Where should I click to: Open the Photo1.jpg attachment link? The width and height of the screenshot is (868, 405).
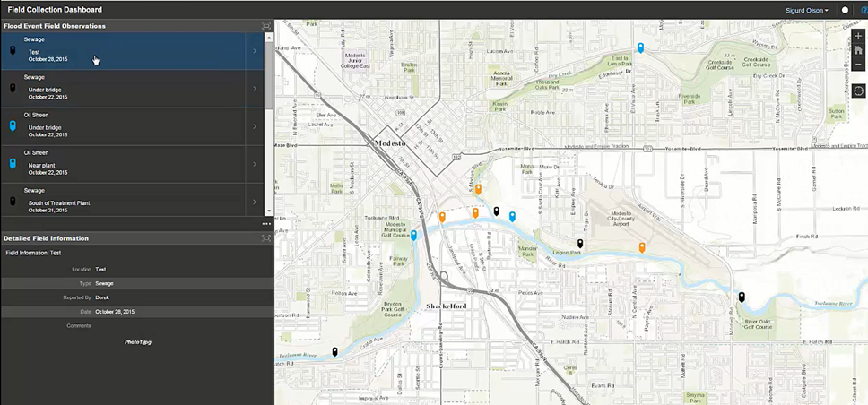[x=138, y=342]
